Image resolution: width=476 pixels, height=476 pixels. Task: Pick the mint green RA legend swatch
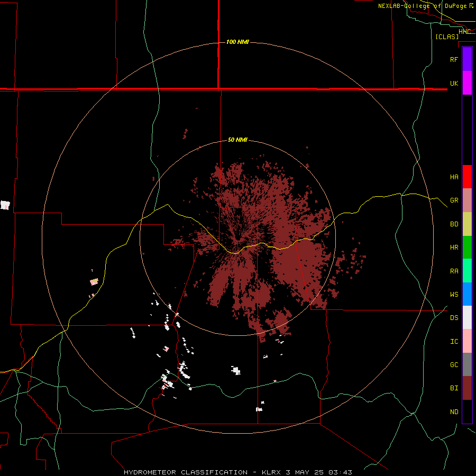pyautogui.click(x=467, y=271)
